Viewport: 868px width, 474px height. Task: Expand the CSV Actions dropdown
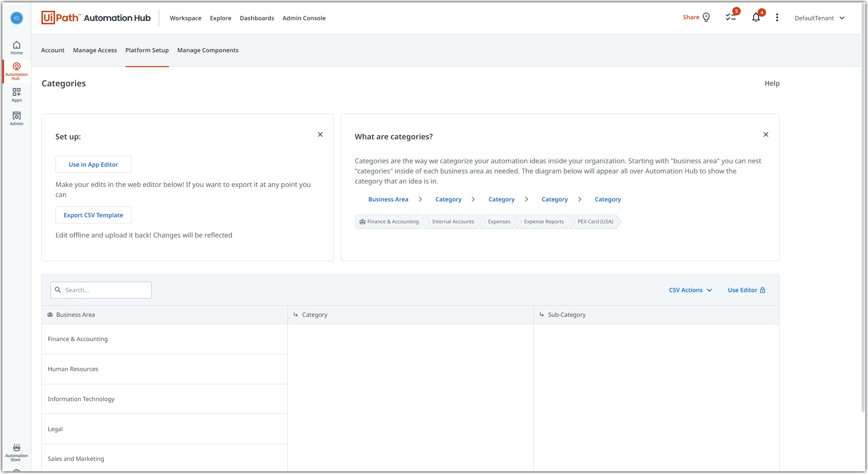click(x=691, y=289)
